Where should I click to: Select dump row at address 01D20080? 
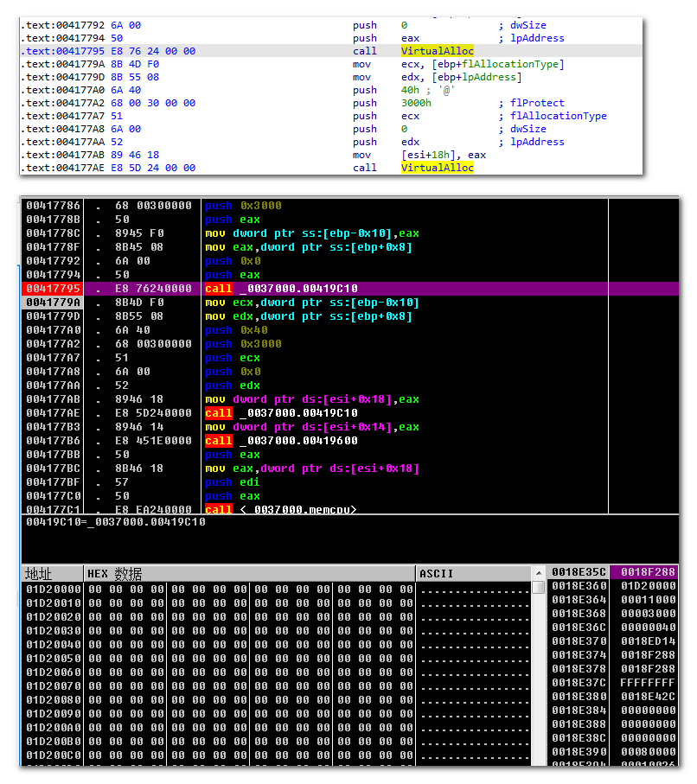(276, 700)
